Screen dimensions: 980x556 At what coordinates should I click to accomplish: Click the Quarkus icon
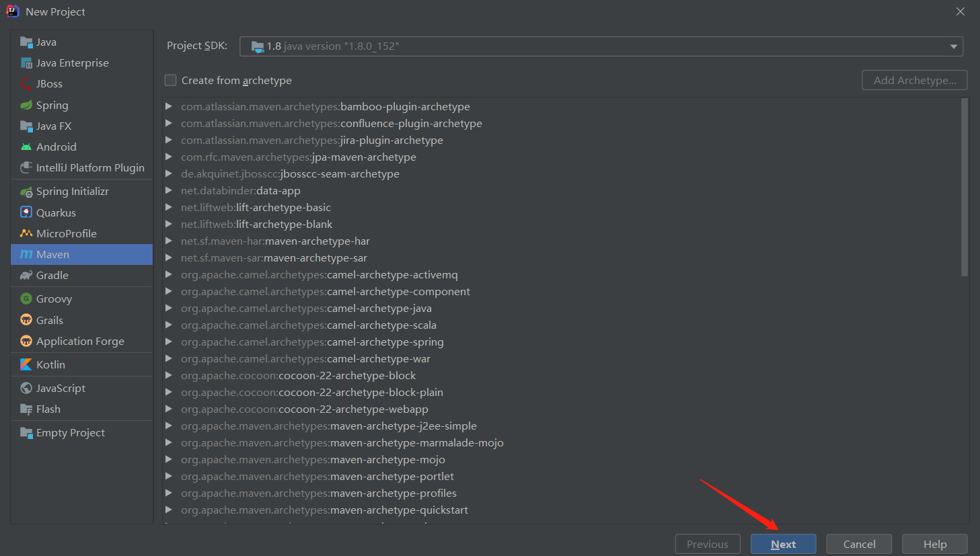pyautogui.click(x=26, y=212)
